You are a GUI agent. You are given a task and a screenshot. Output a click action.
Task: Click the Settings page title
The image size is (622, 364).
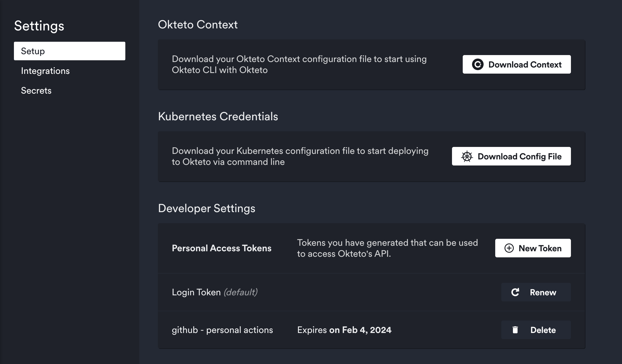39,26
